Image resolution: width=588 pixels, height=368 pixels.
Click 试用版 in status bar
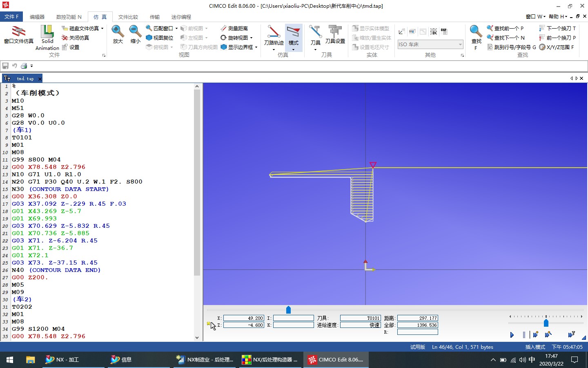[418, 347]
